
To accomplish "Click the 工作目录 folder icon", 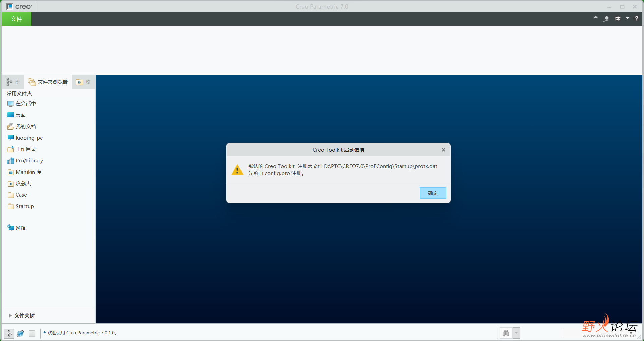I will (x=11, y=149).
